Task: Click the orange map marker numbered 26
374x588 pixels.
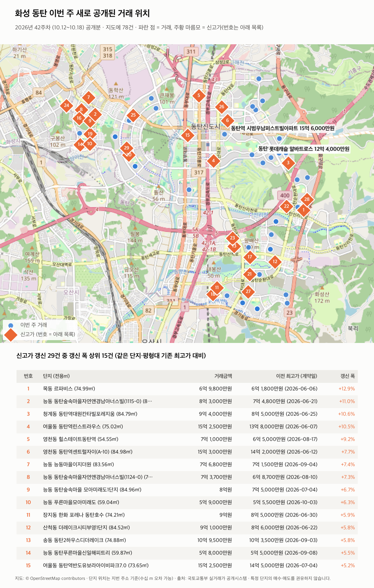Action: pos(222,107)
